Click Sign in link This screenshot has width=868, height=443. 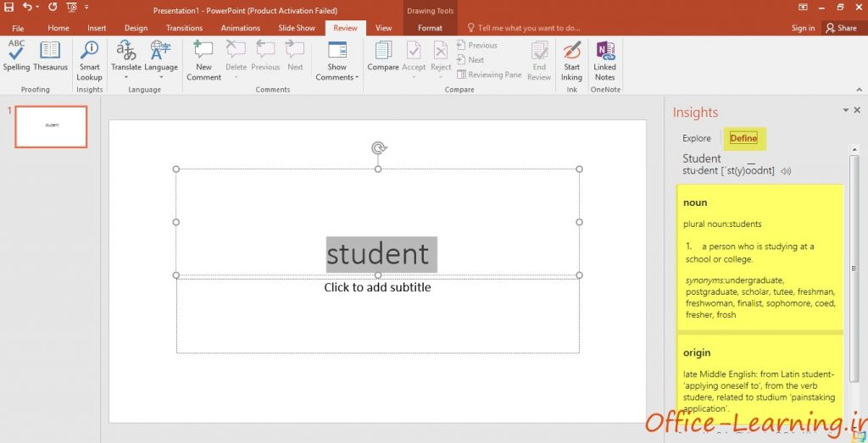803,28
